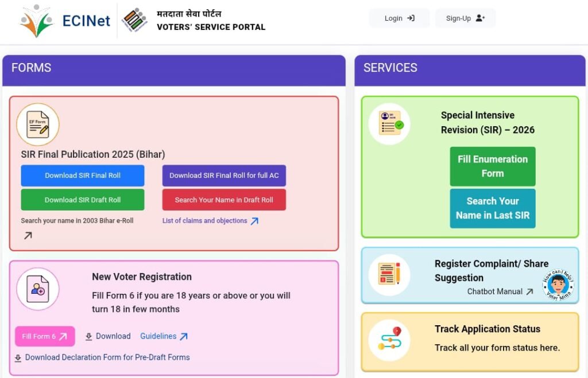Click Download SIR Final Roll button
The height and width of the screenshot is (378, 588).
(x=83, y=176)
